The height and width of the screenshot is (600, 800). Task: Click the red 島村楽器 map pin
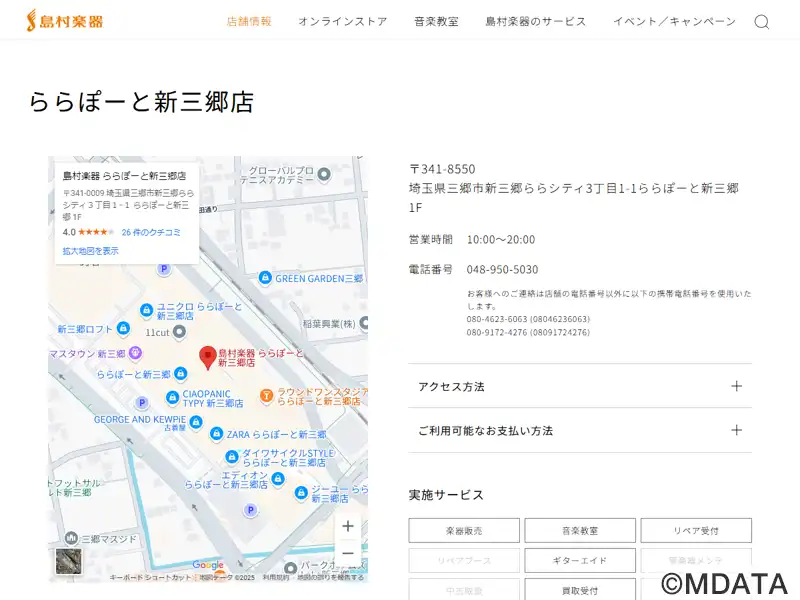tap(208, 357)
